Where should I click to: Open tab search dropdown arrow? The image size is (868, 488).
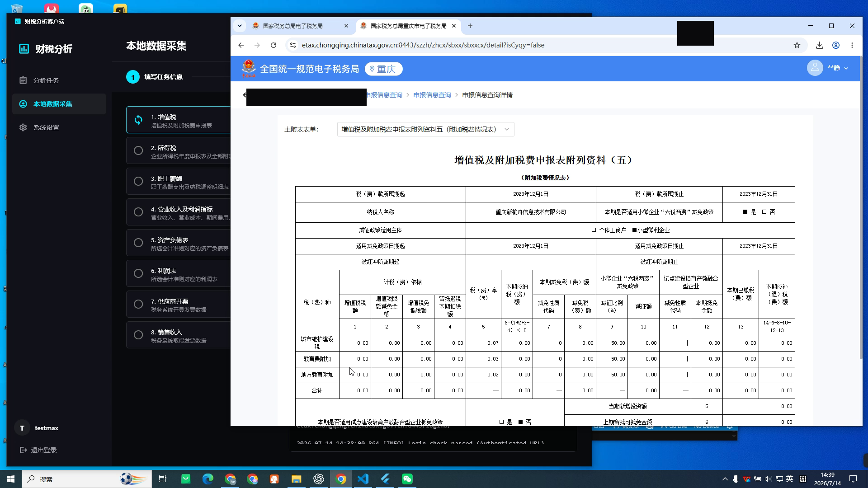pos(240,26)
